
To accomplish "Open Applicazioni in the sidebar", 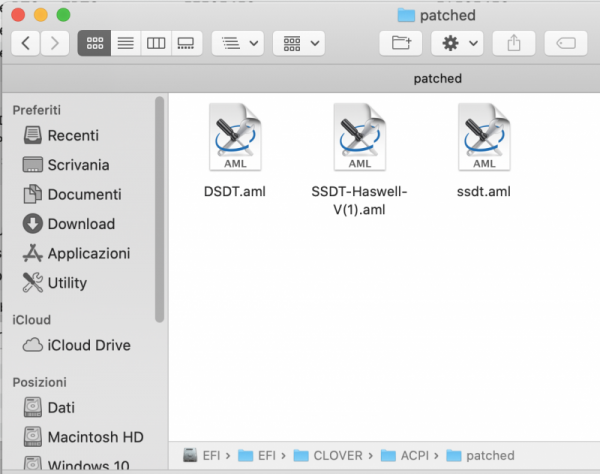I will [x=88, y=253].
